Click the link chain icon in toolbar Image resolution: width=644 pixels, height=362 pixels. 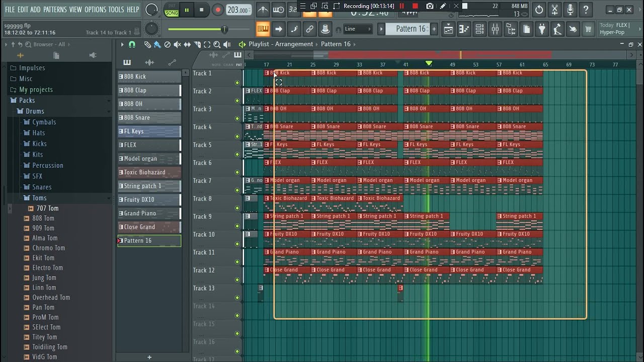point(310,29)
